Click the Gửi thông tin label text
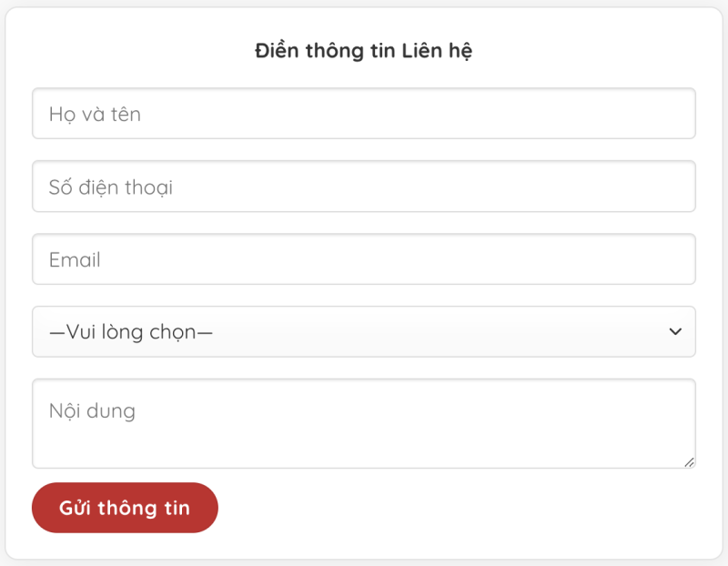Screen dimensions: 728x566 point(125,508)
